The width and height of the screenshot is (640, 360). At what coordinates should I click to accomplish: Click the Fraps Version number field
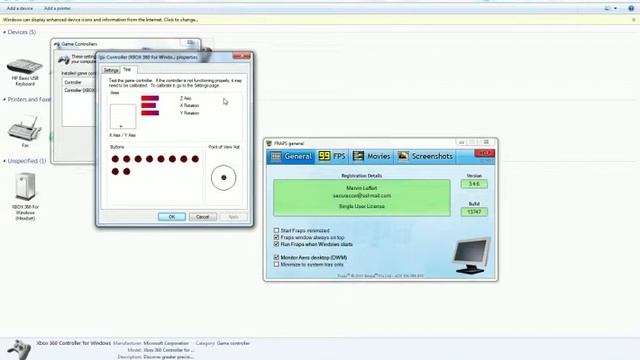click(474, 184)
